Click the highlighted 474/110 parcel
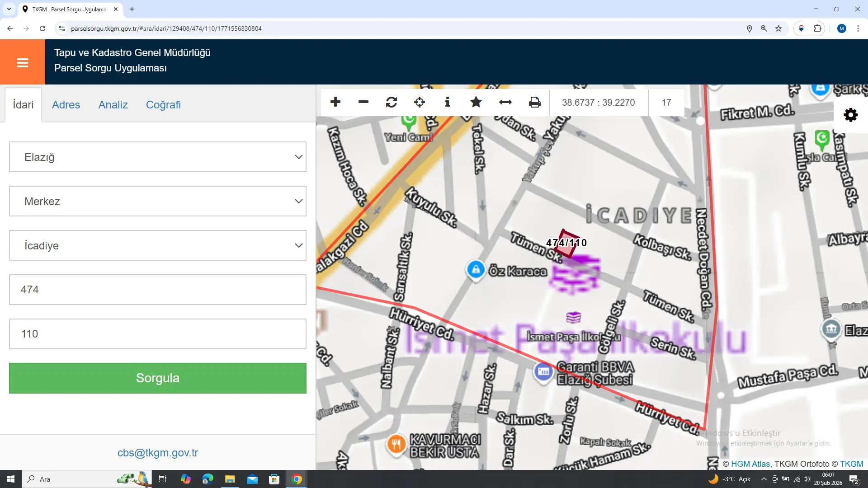The height and width of the screenshot is (488, 868). tap(566, 244)
